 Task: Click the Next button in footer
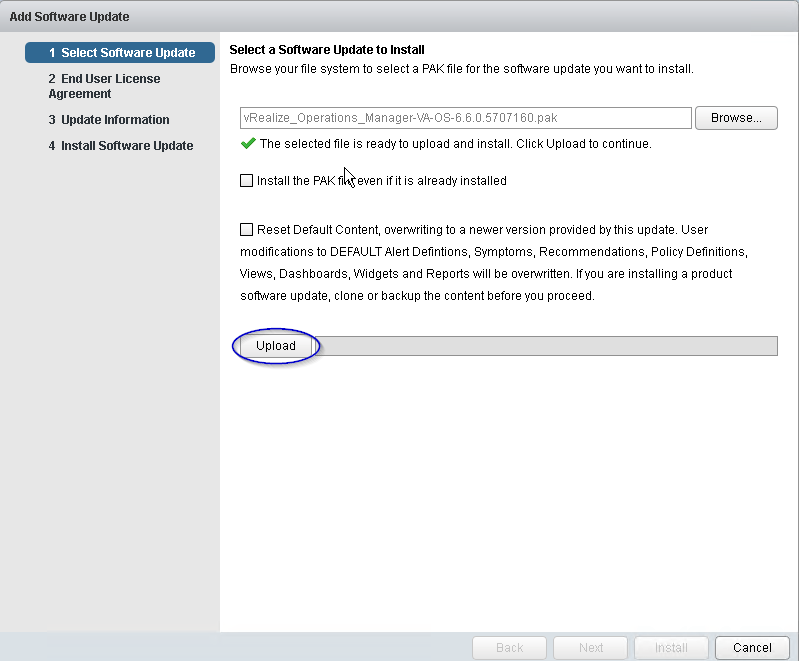tap(591, 647)
